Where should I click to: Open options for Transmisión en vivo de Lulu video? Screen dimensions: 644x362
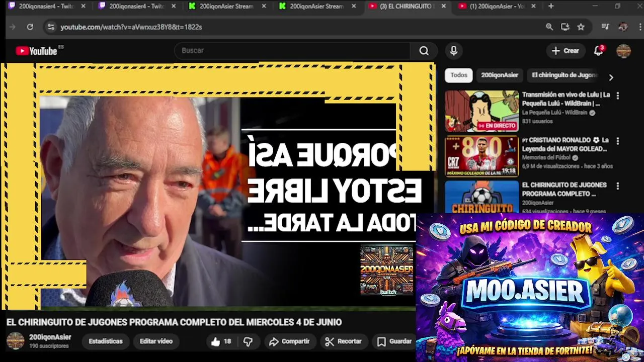pyautogui.click(x=617, y=96)
